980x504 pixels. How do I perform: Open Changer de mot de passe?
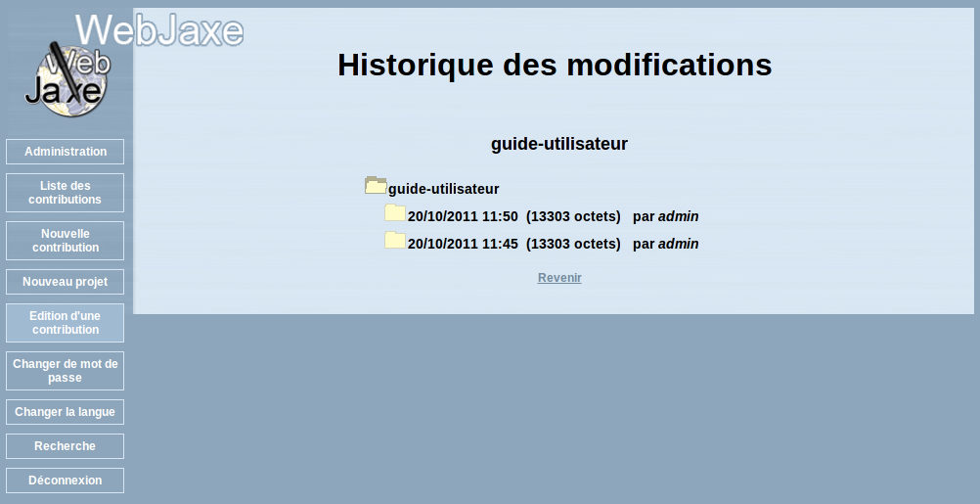click(66, 371)
